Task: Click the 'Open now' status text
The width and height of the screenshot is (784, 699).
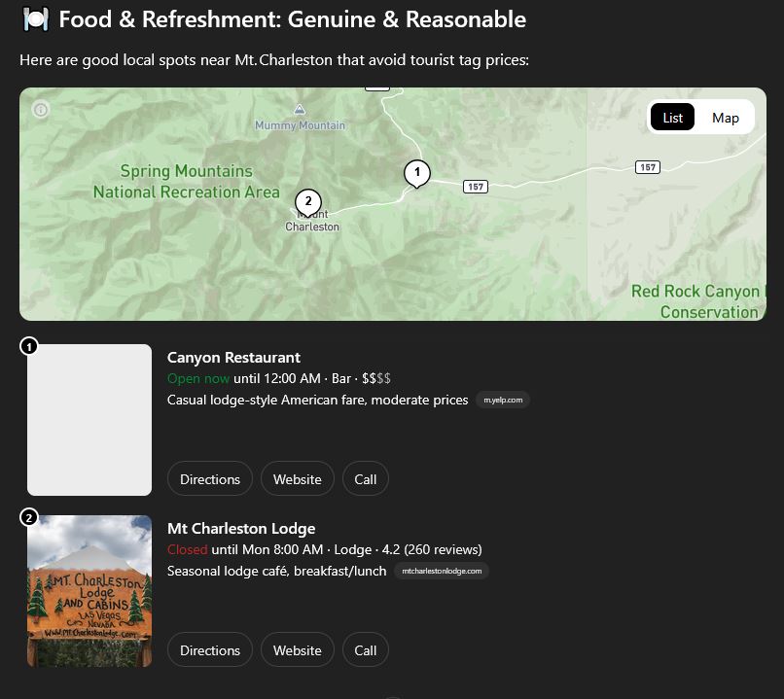Action: 198,378
